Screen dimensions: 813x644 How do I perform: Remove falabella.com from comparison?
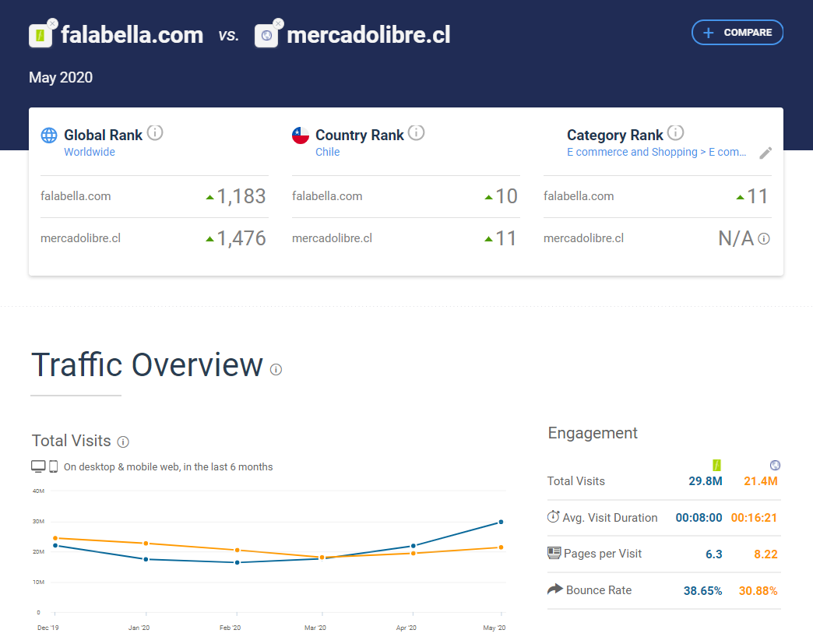(x=52, y=23)
